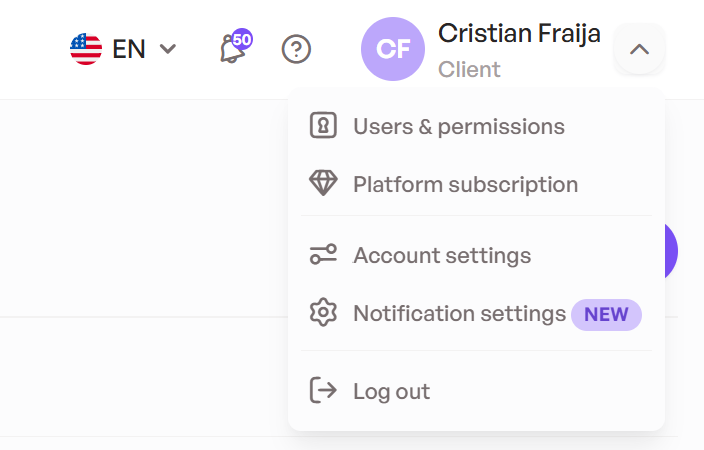Click the help question mark icon
The height and width of the screenshot is (450, 704).
[296, 49]
